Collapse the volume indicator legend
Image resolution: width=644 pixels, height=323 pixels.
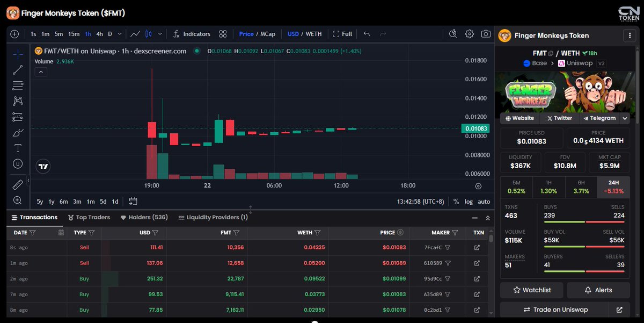pyautogui.click(x=41, y=72)
